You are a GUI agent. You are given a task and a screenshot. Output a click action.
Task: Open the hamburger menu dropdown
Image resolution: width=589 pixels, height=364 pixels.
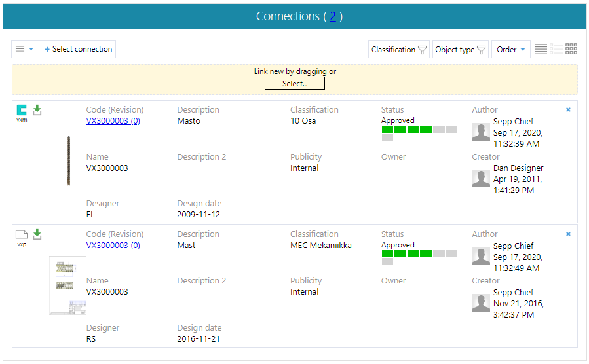pos(25,49)
